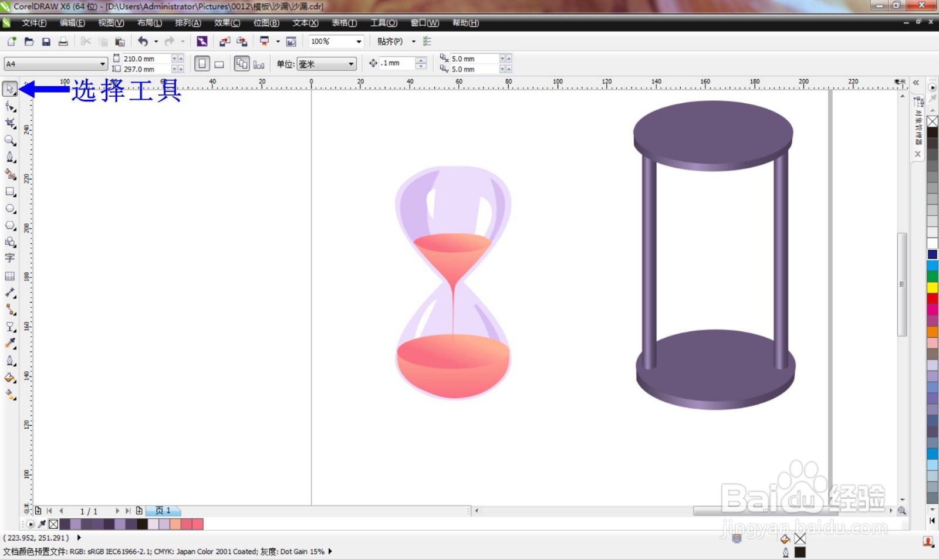Screen dimensions: 939x560
Task: Select a red swatch from the right color palette
Action: point(932,298)
